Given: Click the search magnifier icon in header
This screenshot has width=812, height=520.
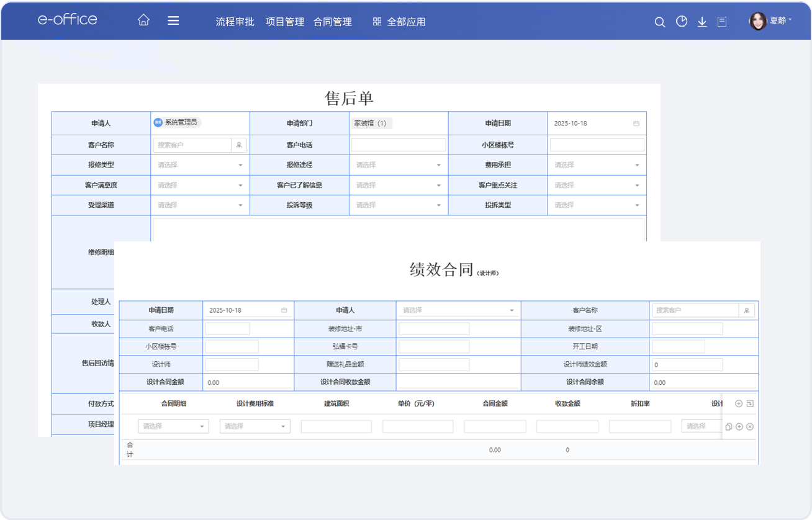Looking at the screenshot, I should [660, 22].
